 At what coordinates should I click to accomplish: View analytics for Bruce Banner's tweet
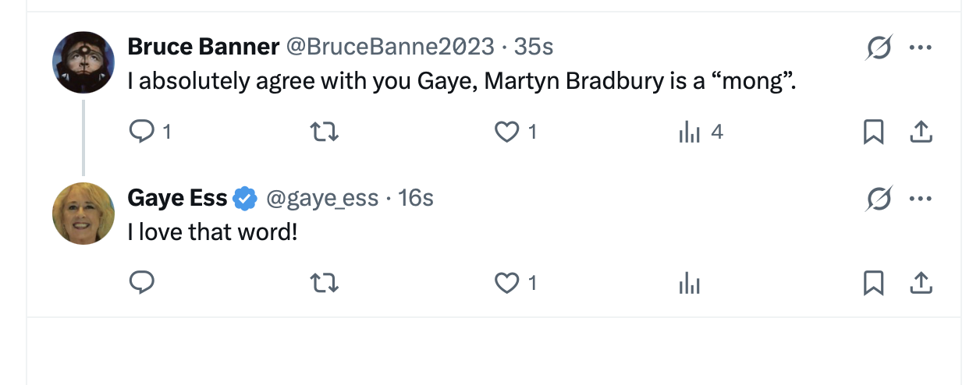690,133
